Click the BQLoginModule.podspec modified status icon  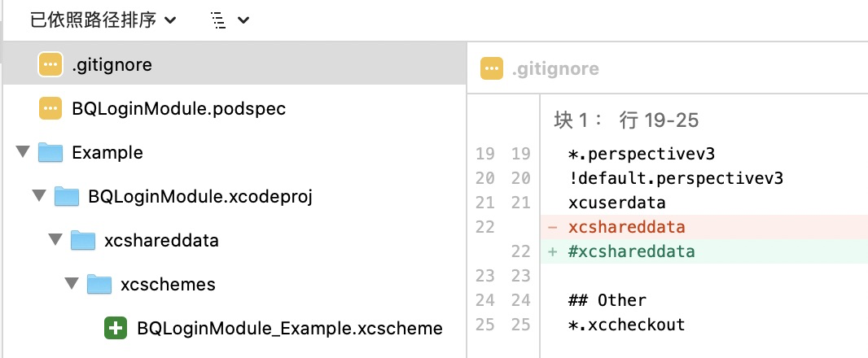click(50, 108)
